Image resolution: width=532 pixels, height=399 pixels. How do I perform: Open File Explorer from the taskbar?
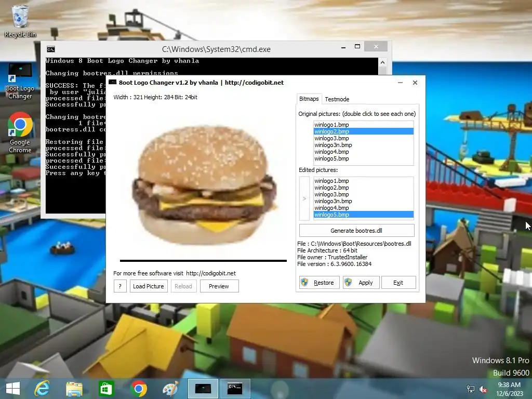pos(74,389)
